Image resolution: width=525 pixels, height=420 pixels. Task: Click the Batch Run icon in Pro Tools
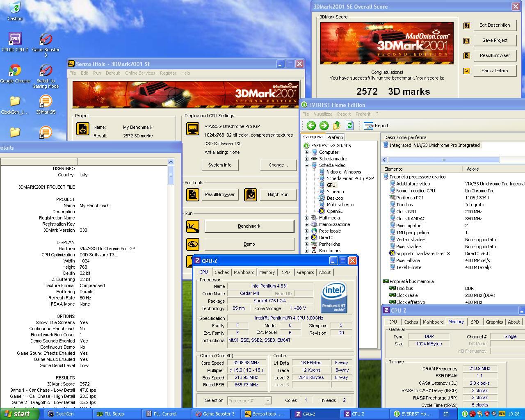[x=251, y=194]
